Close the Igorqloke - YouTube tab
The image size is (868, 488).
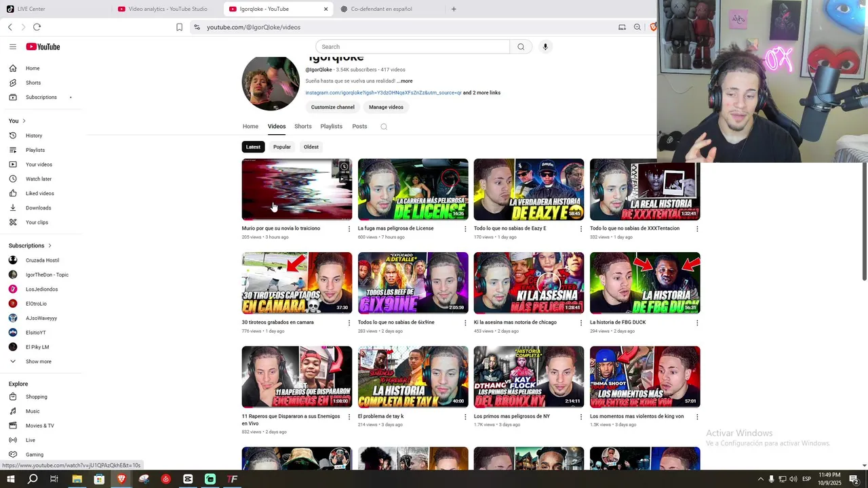[325, 9]
